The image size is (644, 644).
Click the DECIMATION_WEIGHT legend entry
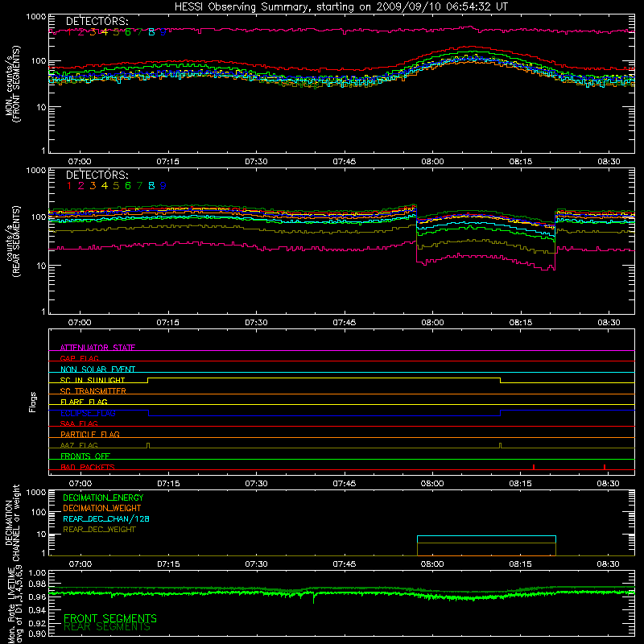point(102,508)
